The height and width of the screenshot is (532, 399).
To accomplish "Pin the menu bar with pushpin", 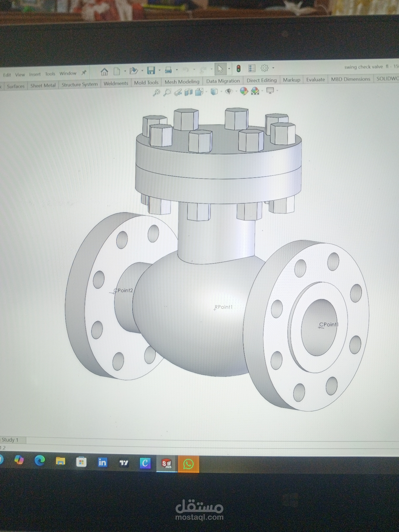I will coord(84,73).
